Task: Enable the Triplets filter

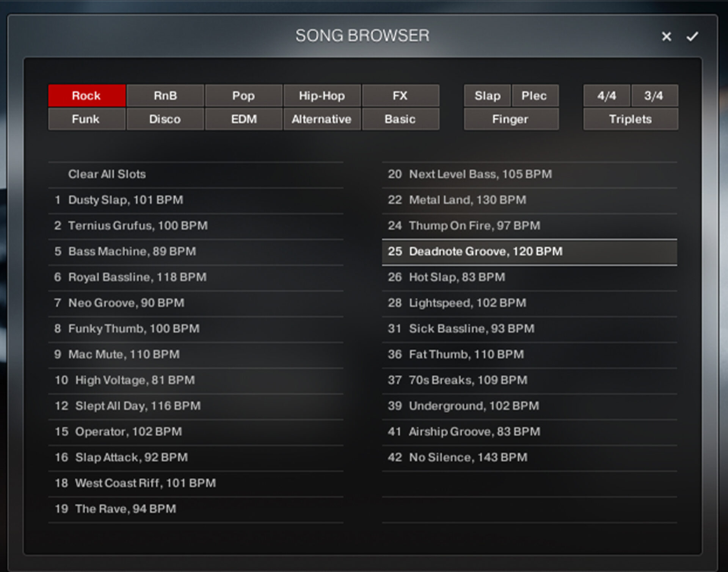Action: (x=630, y=119)
